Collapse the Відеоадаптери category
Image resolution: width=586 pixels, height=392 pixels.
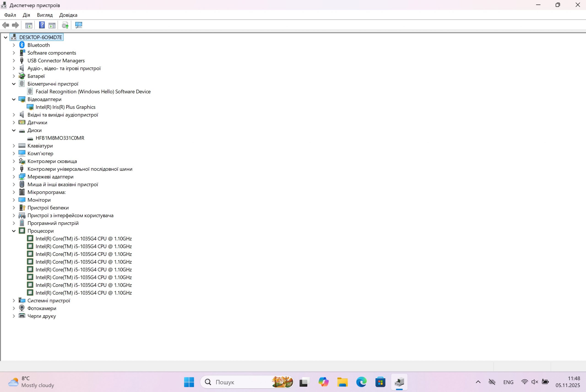pyautogui.click(x=14, y=100)
